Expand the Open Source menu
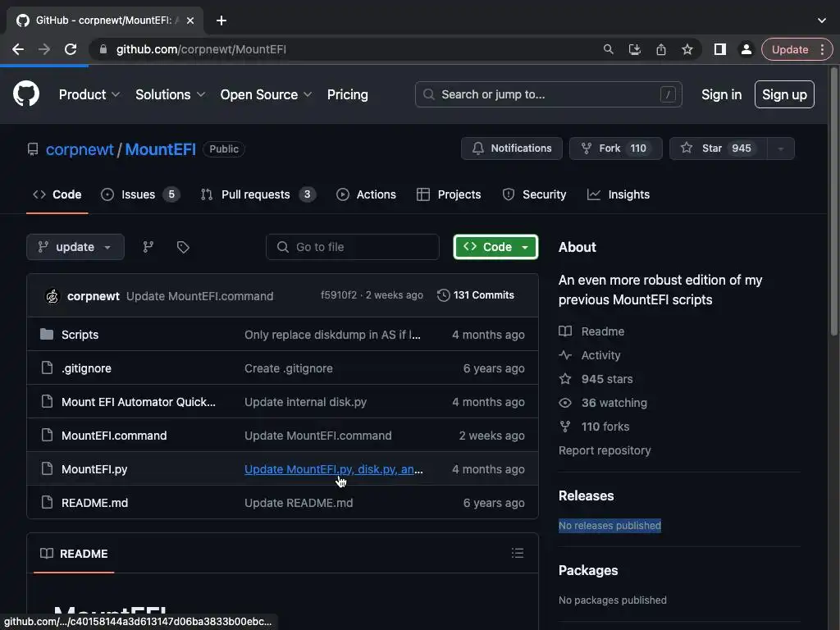The width and height of the screenshot is (840, 630). (267, 94)
